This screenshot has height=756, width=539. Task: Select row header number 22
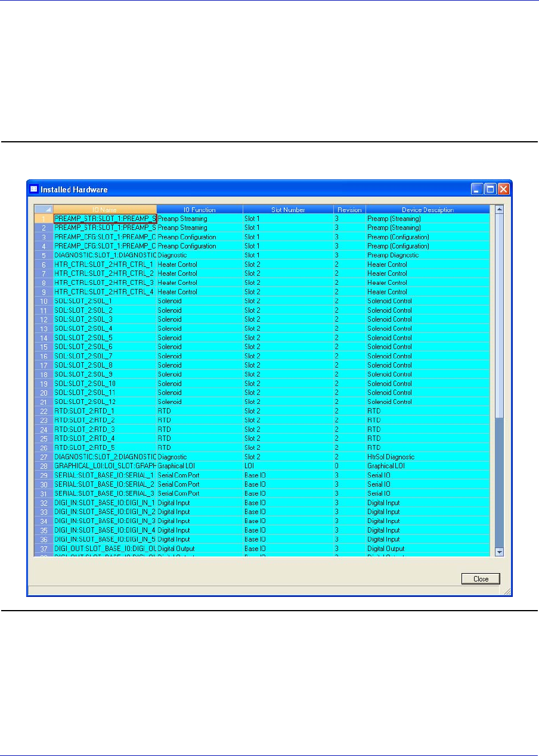[x=44, y=411]
